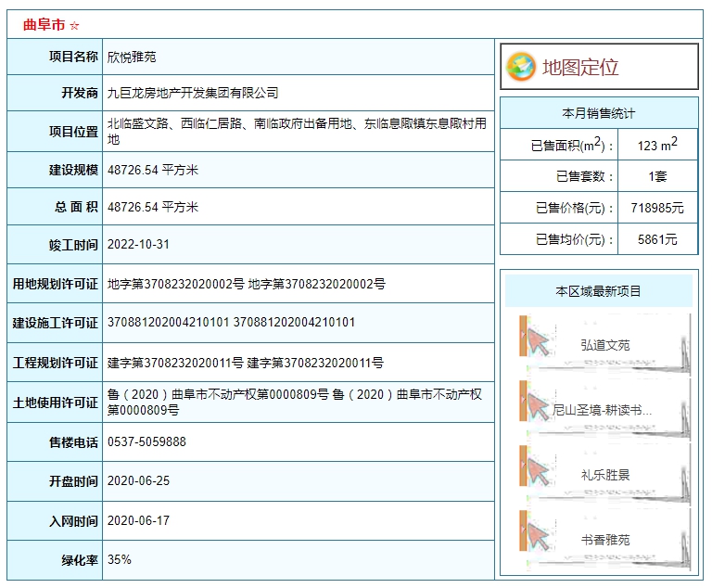Click the 已售套数 label
The image size is (712, 588).
pos(584,176)
